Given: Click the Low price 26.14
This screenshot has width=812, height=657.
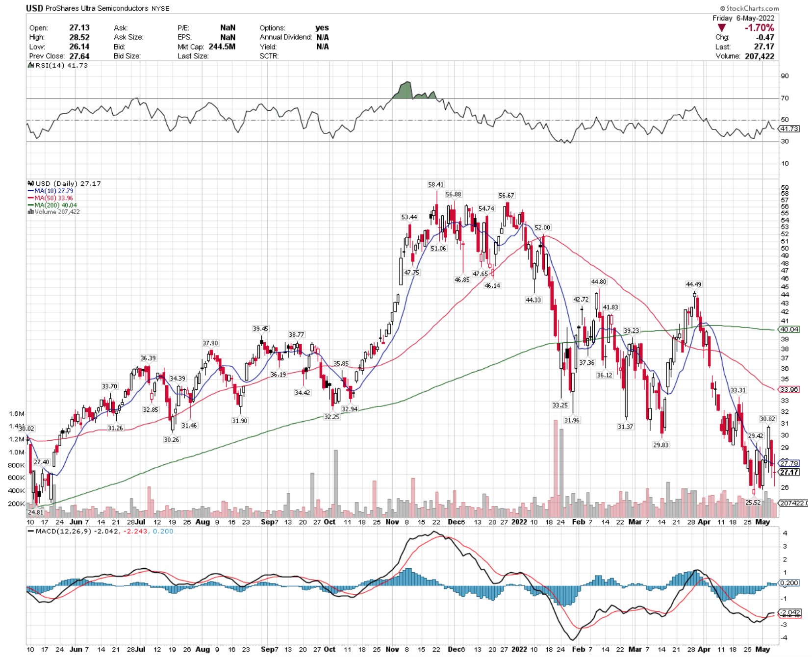Looking at the screenshot, I should tap(79, 47).
